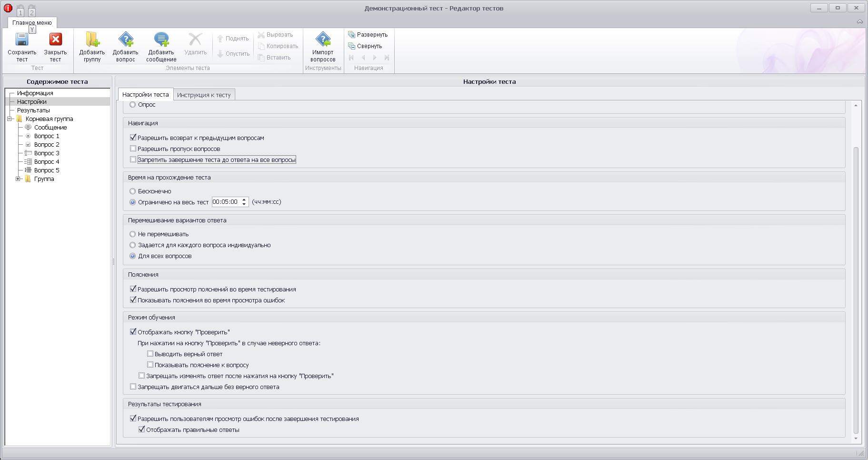Uncheck 'Разрешить возврат к предыдущим вопросам'

(x=133, y=138)
